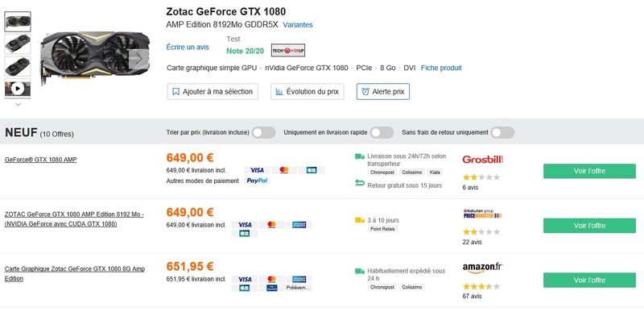Click the amazon.fr star rating
The height and width of the screenshot is (312, 644).
[x=481, y=286]
